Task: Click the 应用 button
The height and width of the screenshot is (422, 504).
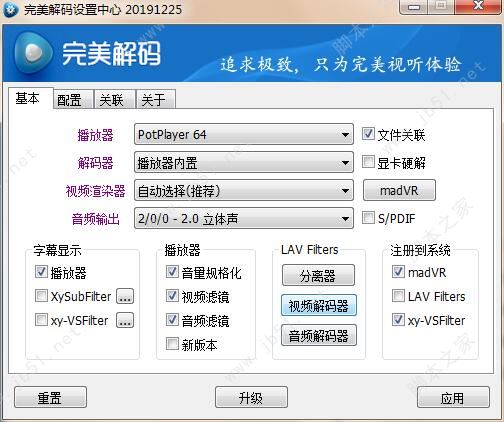Action: [453, 397]
